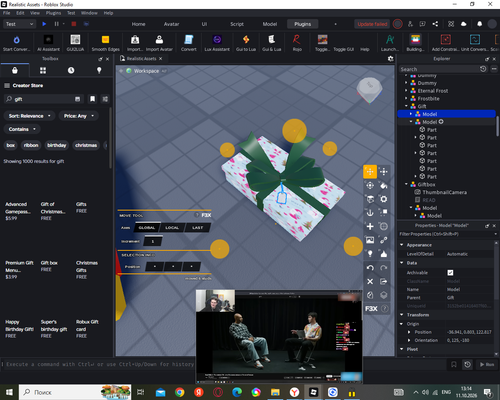Open the Script ribbon tab

237,24
